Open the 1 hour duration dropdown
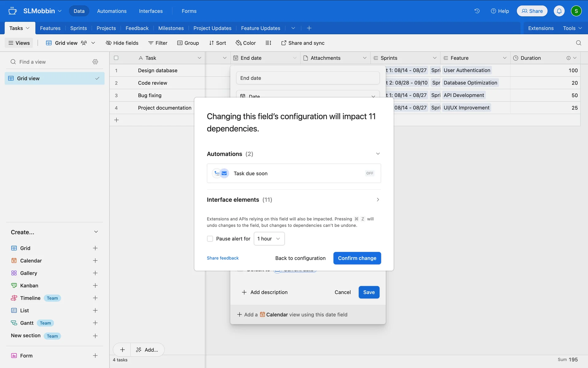The height and width of the screenshot is (368, 588). pyautogui.click(x=269, y=239)
